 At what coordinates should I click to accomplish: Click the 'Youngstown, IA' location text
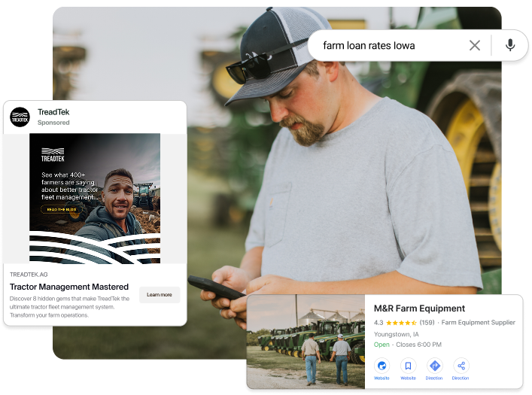click(x=397, y=334)
